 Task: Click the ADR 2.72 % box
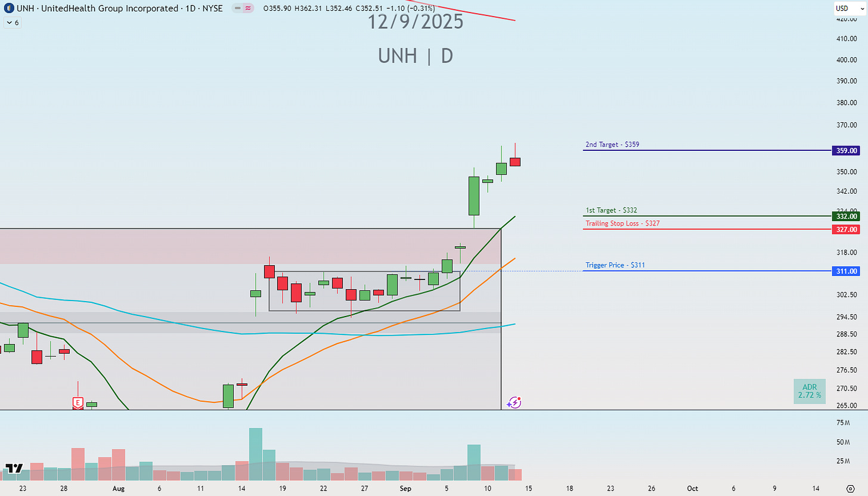pos(810,391)
